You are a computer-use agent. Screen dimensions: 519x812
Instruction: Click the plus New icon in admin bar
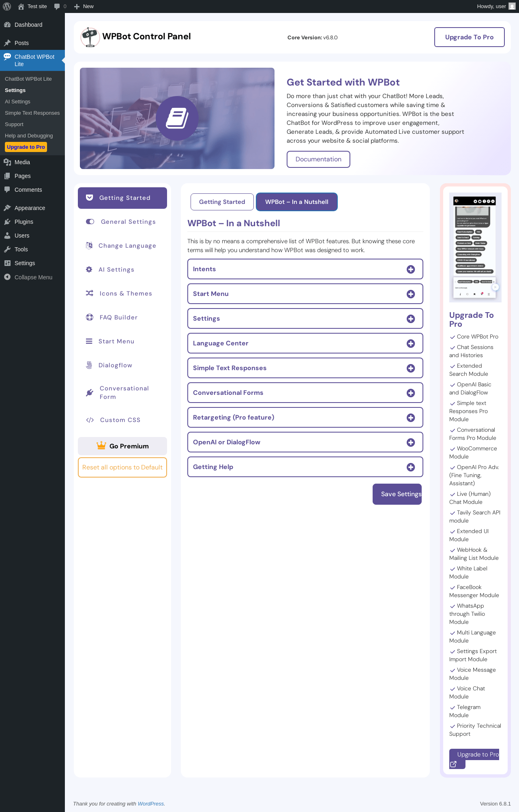coord(77,6)
